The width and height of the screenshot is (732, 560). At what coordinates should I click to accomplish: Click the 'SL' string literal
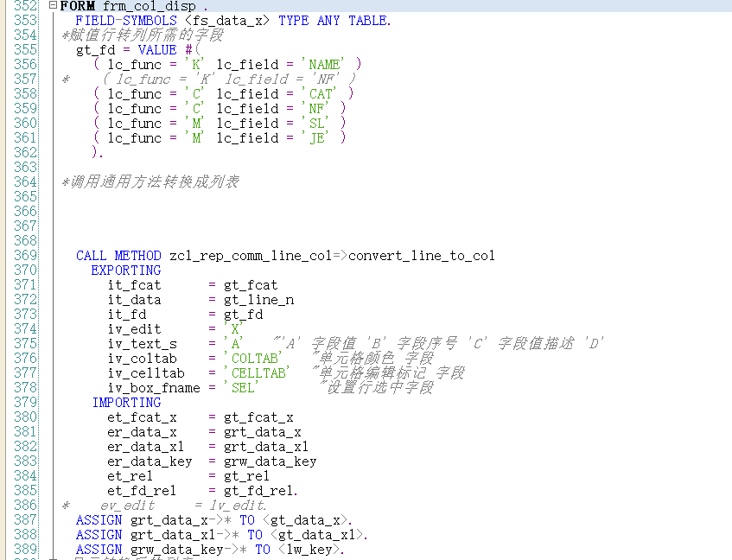click(x=316, y=124)
